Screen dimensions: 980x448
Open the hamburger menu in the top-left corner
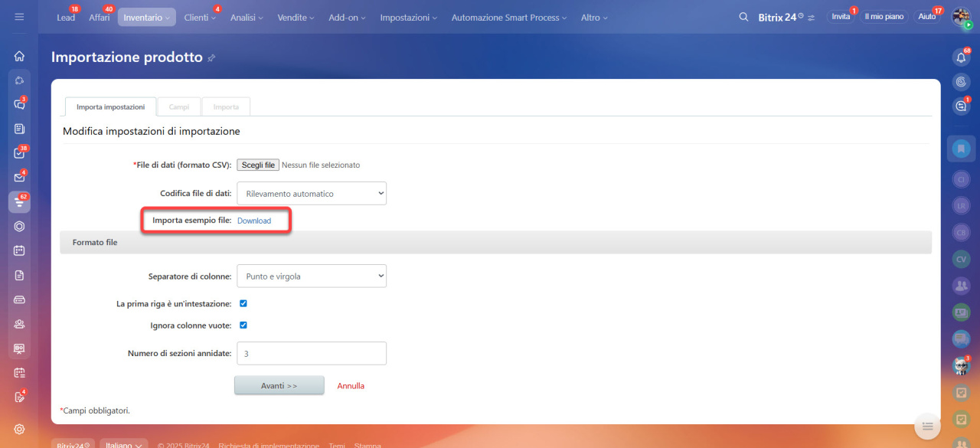[19, 17]
